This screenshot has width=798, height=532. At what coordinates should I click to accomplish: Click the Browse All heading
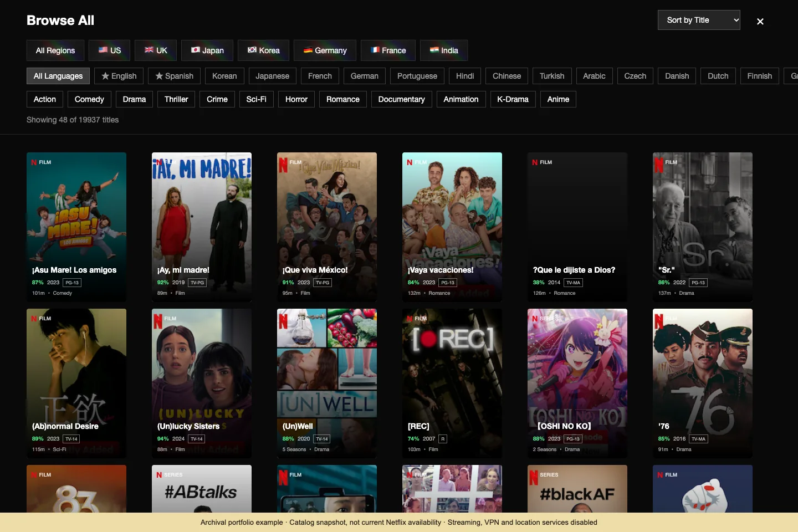[60, 21]
